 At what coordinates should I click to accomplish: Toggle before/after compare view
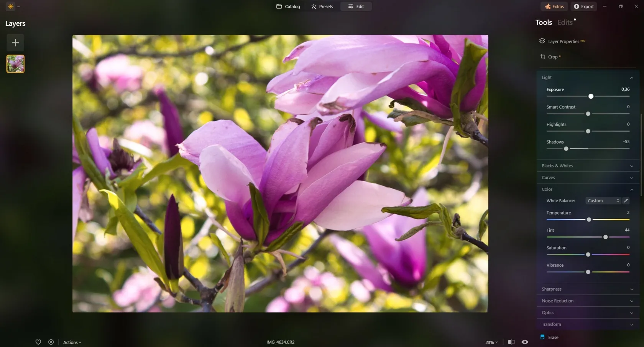[511, 342]
